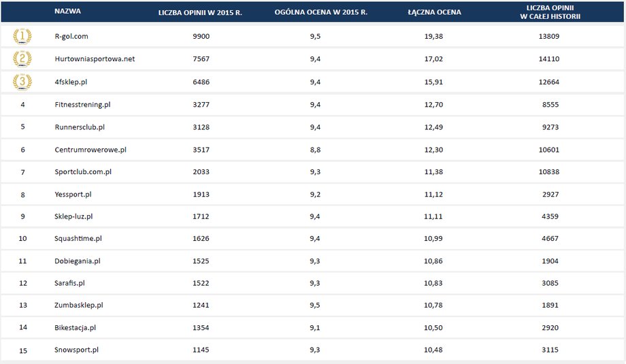Select the Fitnesstrening.pl row name

[82, 105]
